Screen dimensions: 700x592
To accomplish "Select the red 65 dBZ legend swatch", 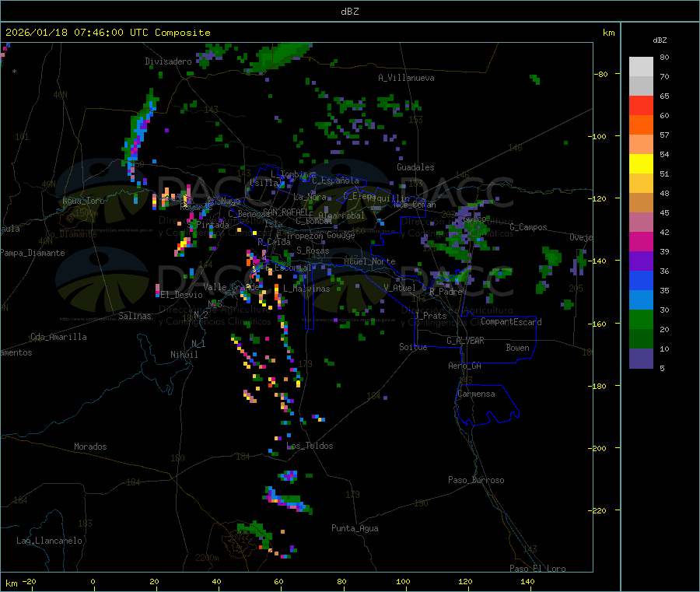I will point(641,105).
